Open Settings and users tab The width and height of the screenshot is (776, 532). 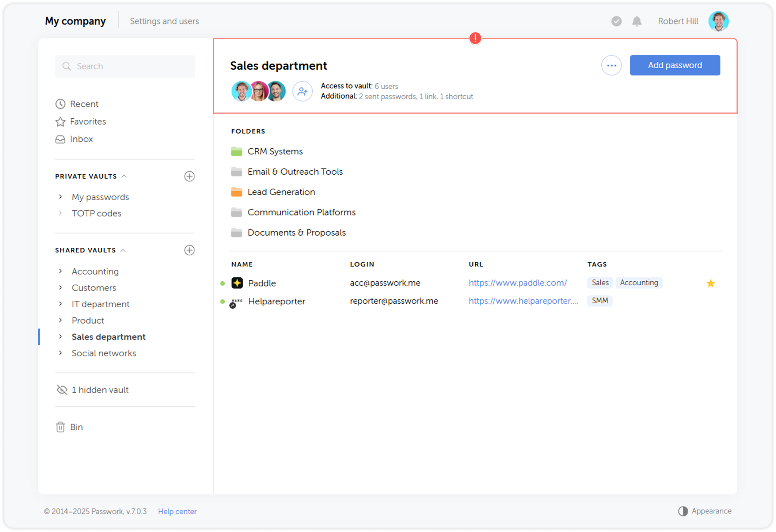(164, 21)
